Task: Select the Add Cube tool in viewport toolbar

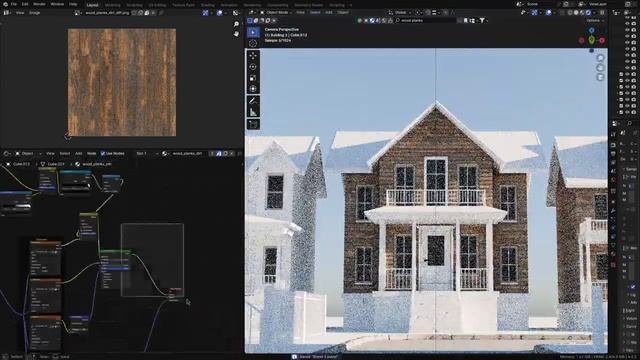Action: [253, 124]
